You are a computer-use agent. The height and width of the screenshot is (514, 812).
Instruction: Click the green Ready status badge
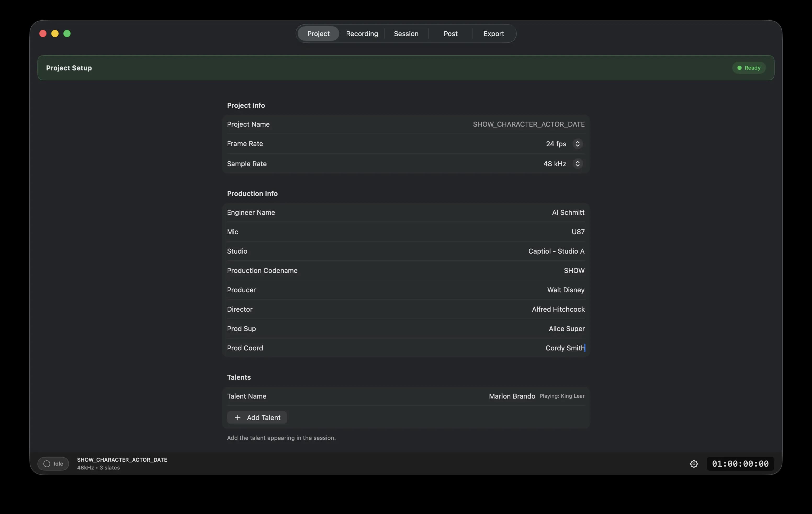[749, 68]
